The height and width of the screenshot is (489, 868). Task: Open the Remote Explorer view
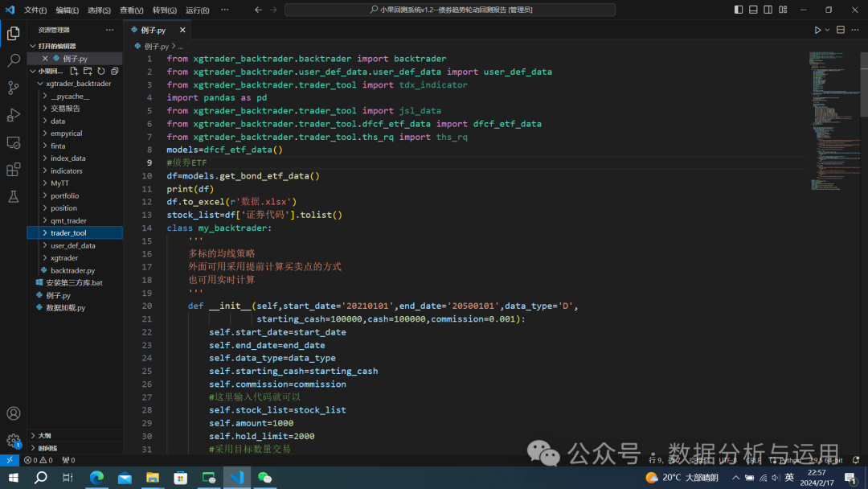(14, 142)
